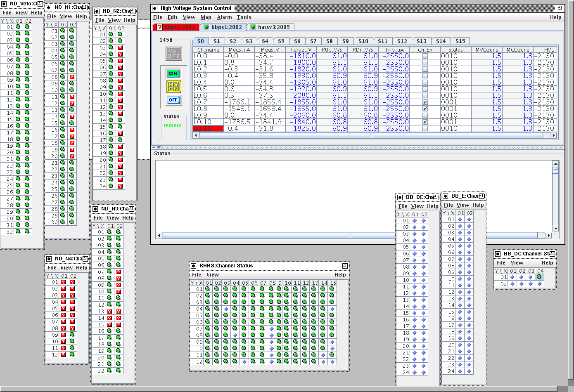Click RHRS row 08 column 04 blue diamond
The height and width of the screenshot is (392, 574).
click(x=235, y=335)
